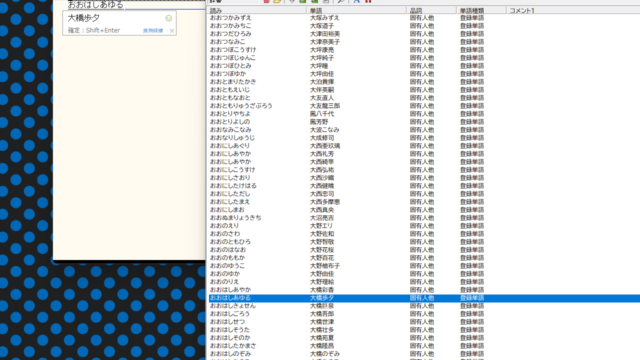
Task: Open the 推測候補 link in popup
Action: point(153,31)
